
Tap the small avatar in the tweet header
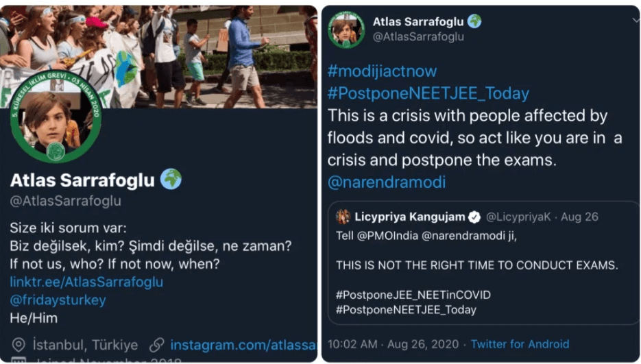tap(346, 29)
